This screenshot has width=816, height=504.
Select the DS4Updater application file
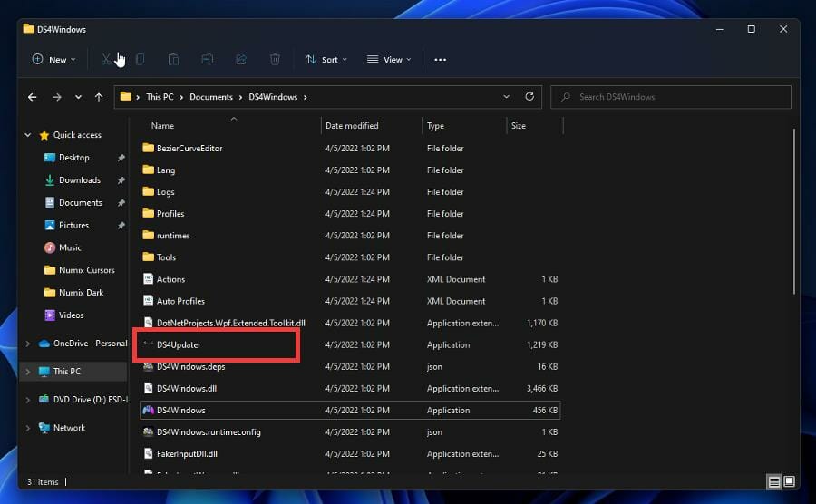tap(179, 345)
